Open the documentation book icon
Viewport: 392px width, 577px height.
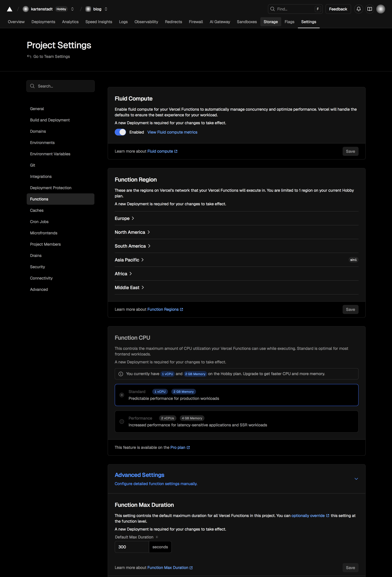coord(369,9)
